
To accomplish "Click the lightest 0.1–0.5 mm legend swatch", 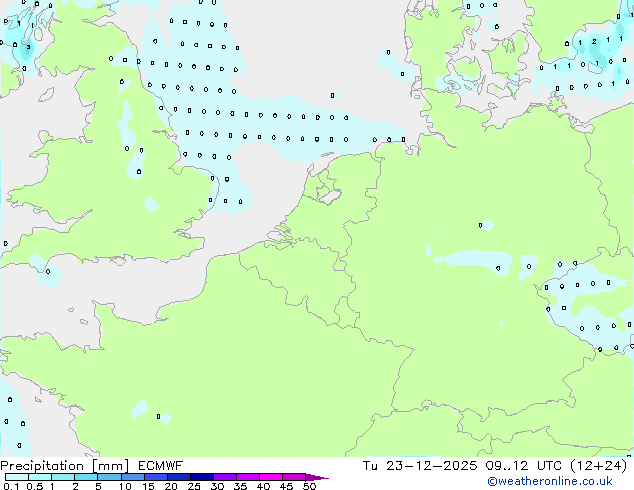I will (x=17, y=477).
